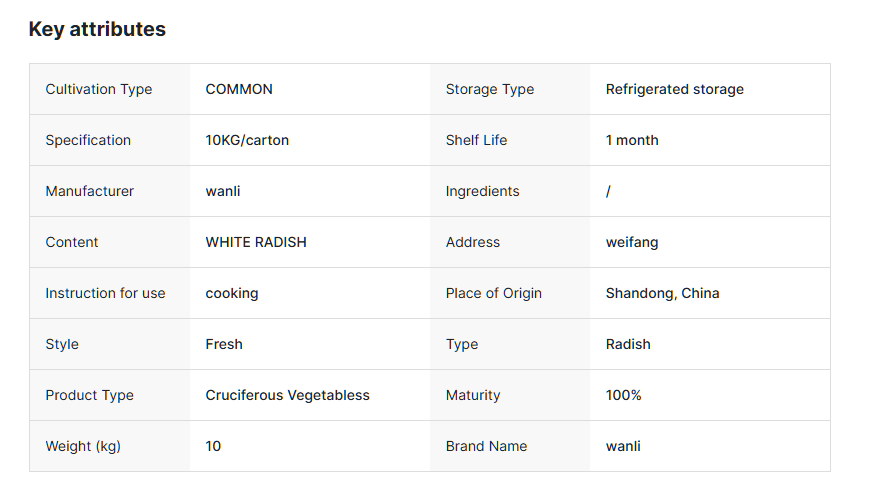Select the Cruciferous Vegetabless value
Screen dimensions: 882x486
288,395
